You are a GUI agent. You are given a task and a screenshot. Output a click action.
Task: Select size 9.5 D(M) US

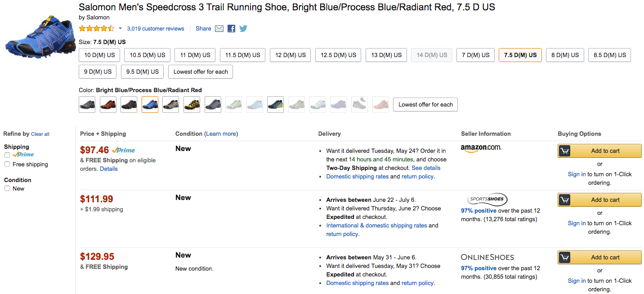143,72
